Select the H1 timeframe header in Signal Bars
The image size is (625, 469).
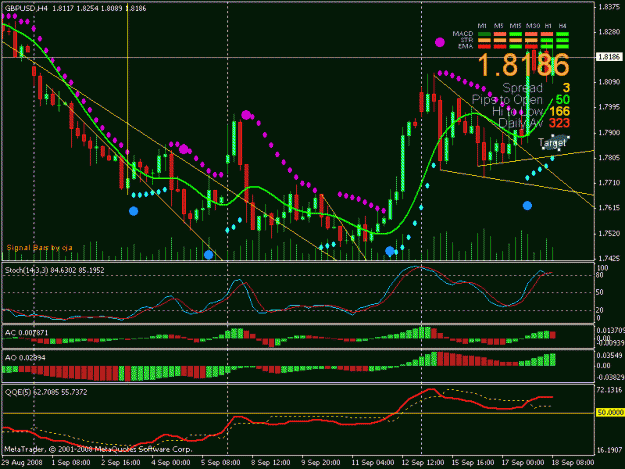tap(548, 26)
